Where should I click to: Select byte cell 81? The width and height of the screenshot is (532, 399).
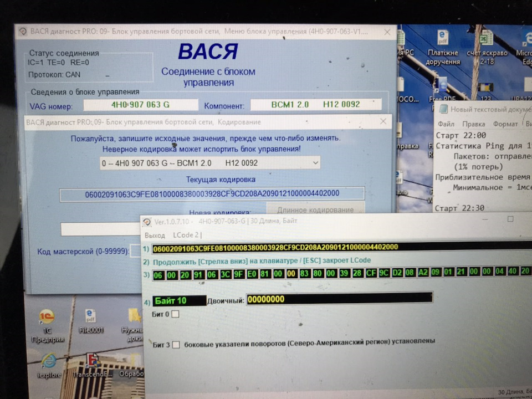pyautogui.click(x=265, y=274)
